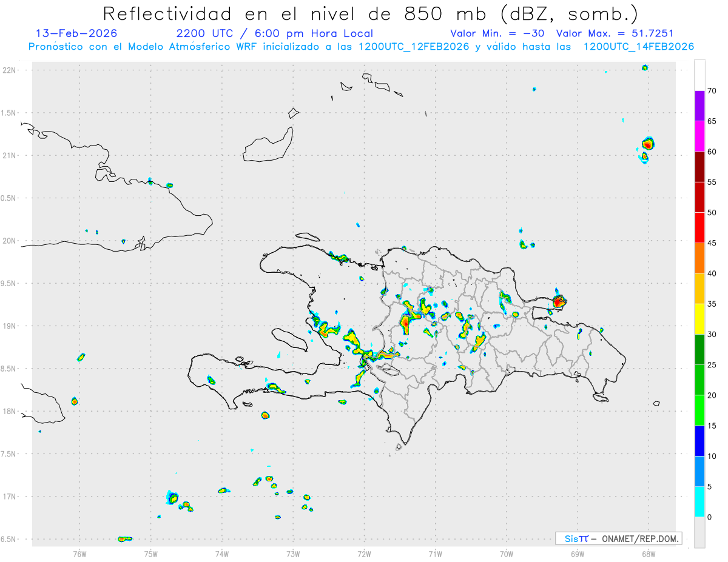Click the cyan 0-5 dBZ color band

[699, 502]
